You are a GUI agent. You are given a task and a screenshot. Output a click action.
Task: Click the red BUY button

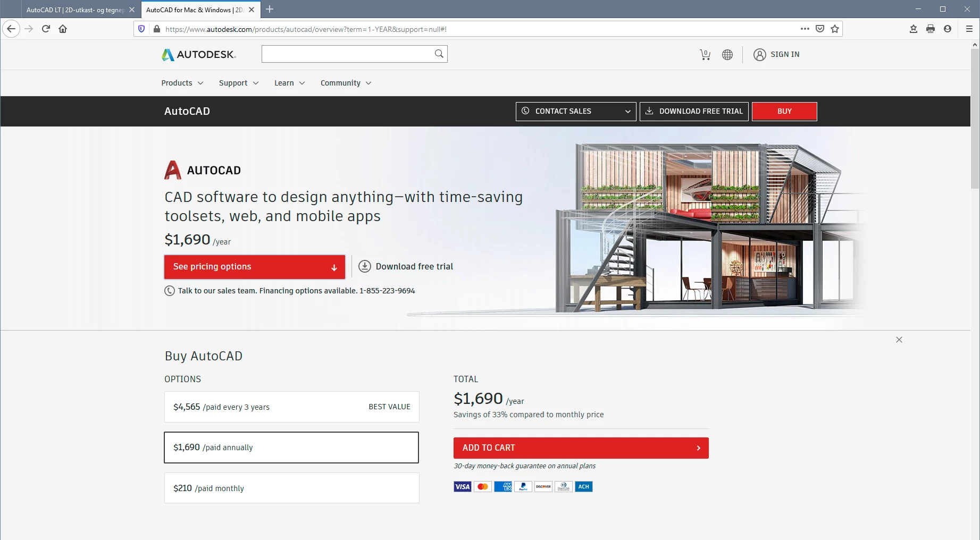[784, 111]
